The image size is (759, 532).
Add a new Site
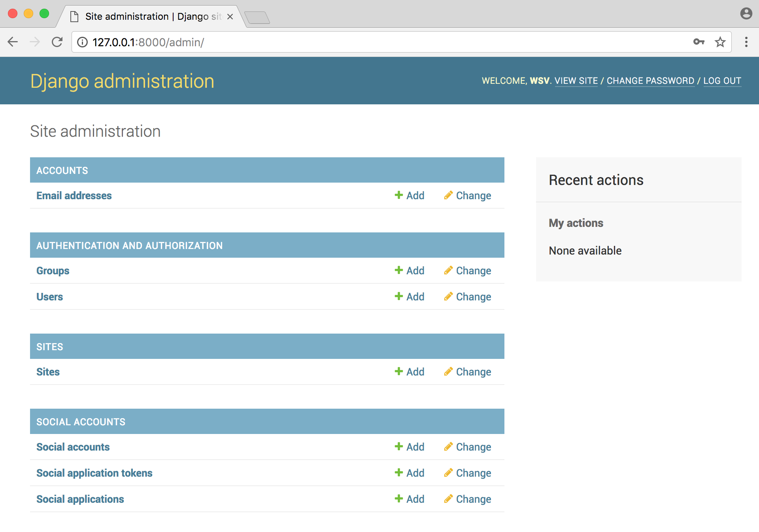click(410, 372)
